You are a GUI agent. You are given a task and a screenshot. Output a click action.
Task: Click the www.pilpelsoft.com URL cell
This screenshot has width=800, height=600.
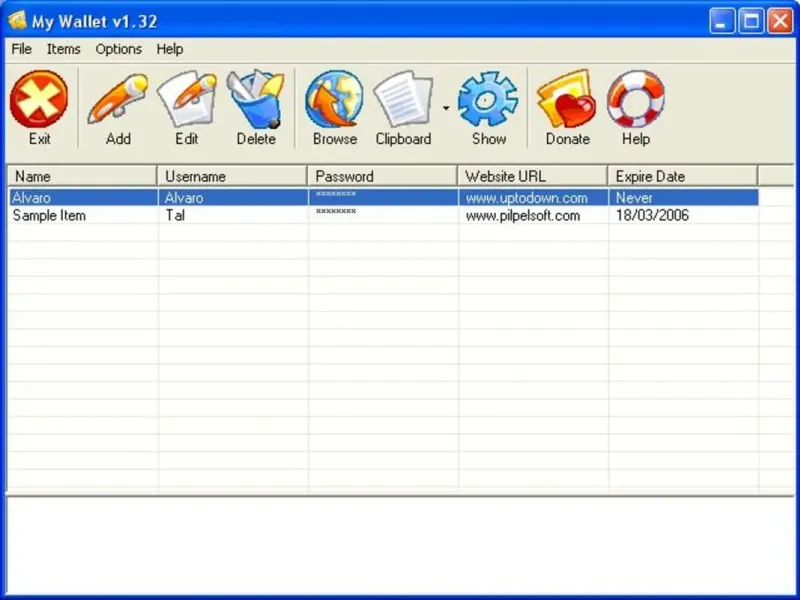[533, 215]
